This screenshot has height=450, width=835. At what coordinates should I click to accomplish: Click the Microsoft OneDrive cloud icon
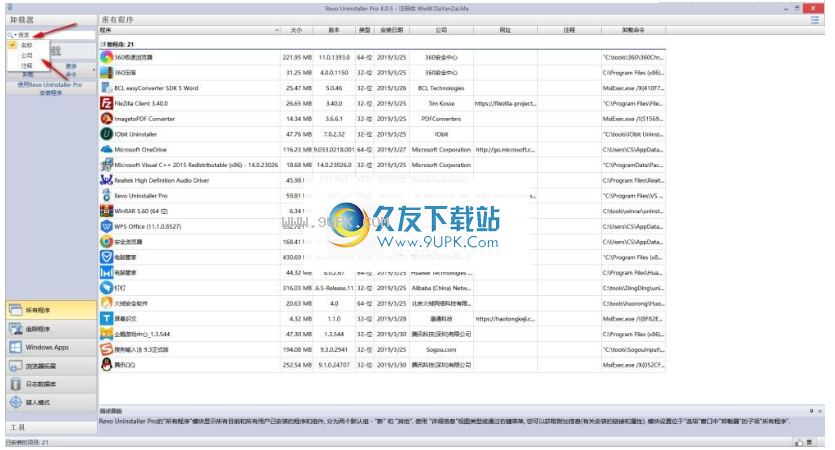point(107,150)
